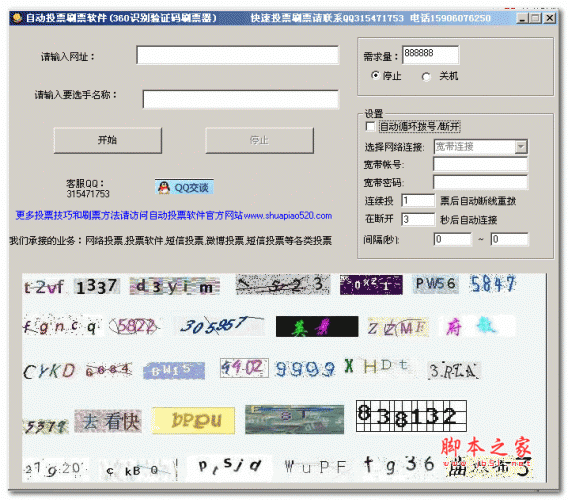Click the gridded 838132 captcha sample
Image resolution: width=568 pixels, height=500 pixels.
pos(411,416)
